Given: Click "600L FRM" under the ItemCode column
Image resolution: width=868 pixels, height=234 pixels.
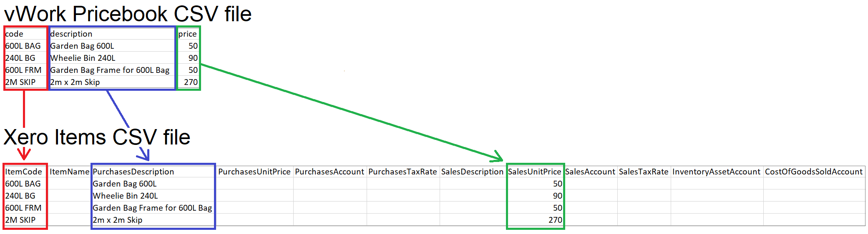Looking at the screenshot, I should coord(23,208).
